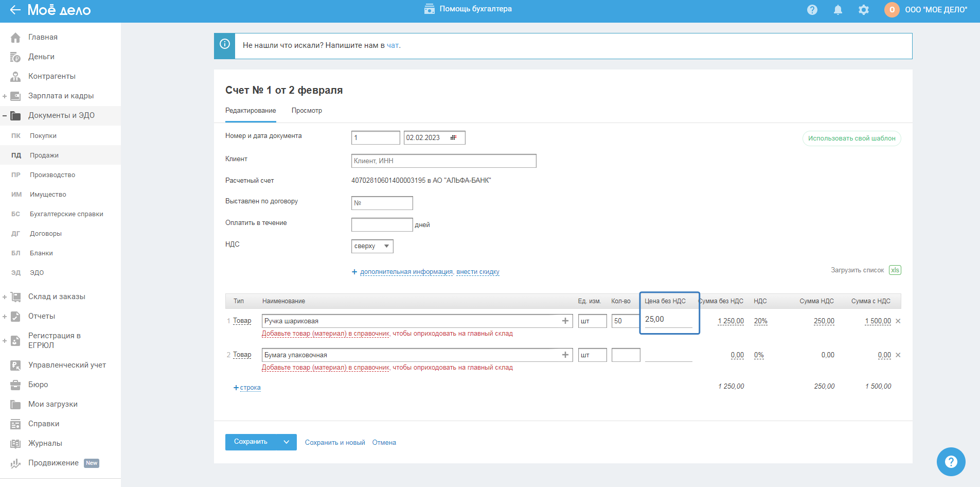The height and width of the screenshot is (487, 980).
Task: Open the calendar date picker icon
Action: [453, 137]
